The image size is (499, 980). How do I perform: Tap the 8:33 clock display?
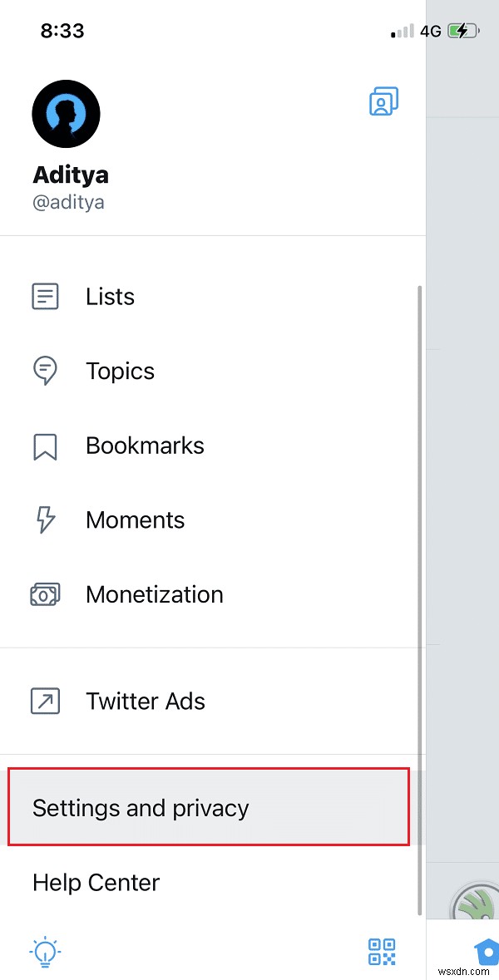[62, 30]
